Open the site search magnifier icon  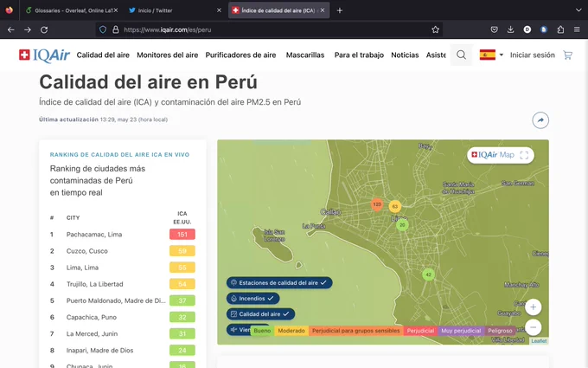coord(461,55)
